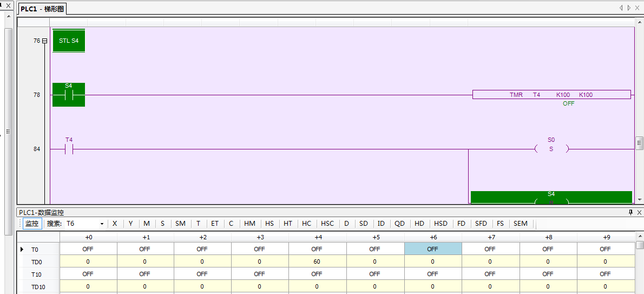Close the data monitor panel

click(639, 213)
